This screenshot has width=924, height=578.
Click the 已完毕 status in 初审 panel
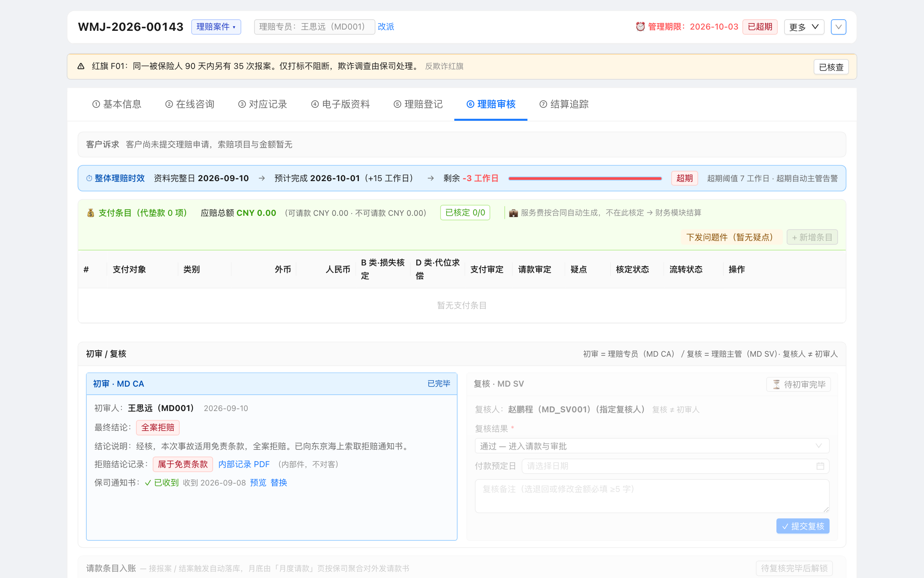[439, 384]
